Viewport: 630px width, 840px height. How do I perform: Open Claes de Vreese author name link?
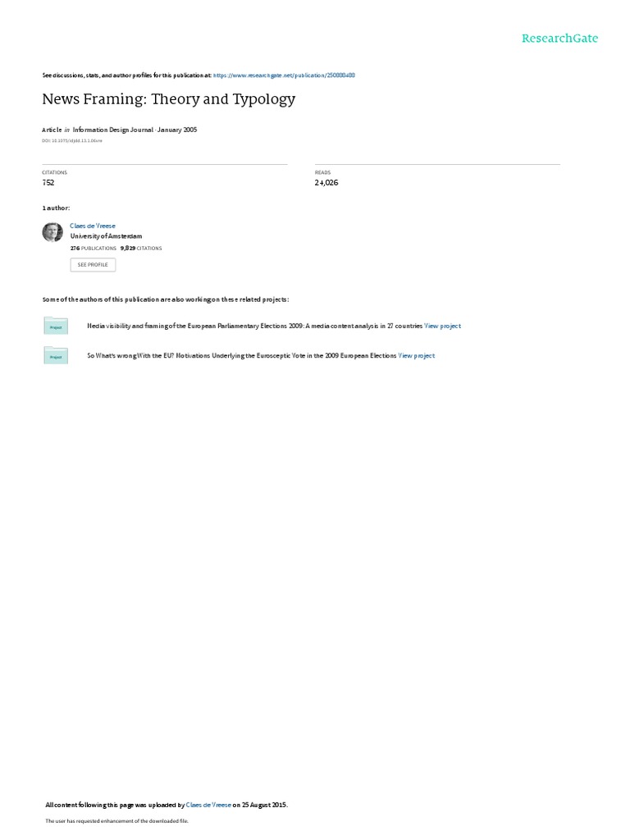(x=93, y=226)
